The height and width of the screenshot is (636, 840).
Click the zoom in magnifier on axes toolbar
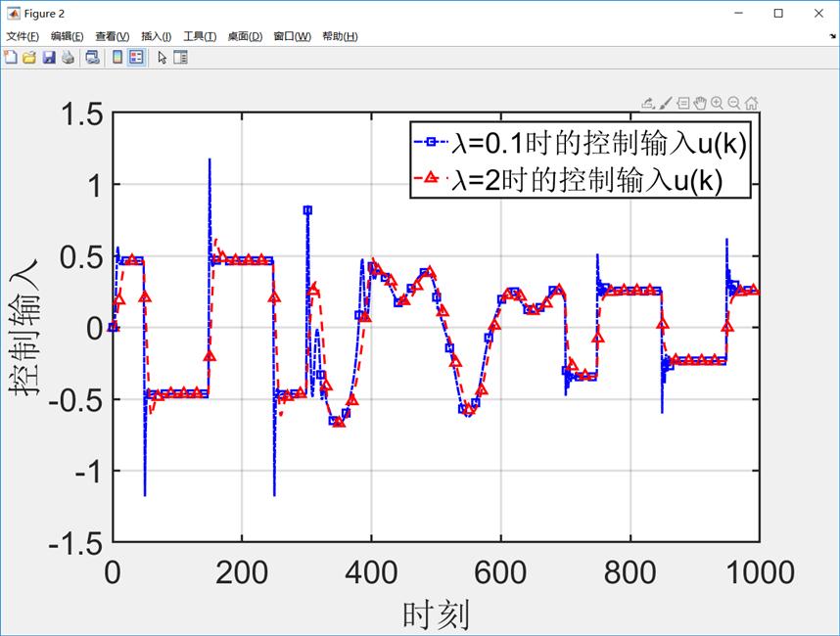coord(717,103)
